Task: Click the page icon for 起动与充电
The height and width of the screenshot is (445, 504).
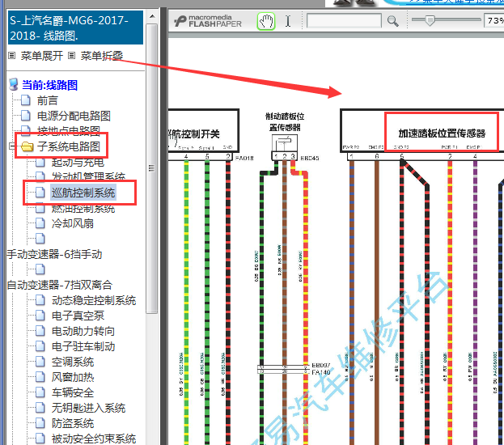Action: 40,163
